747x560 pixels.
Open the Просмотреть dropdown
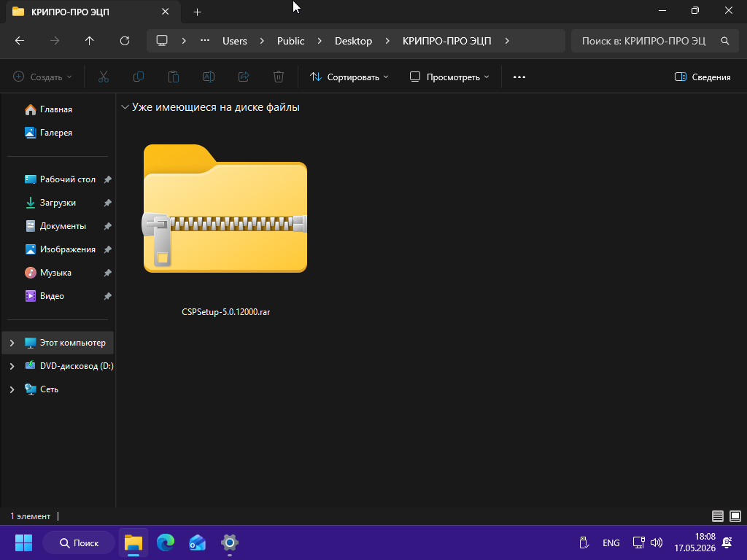tap(449, 77)
